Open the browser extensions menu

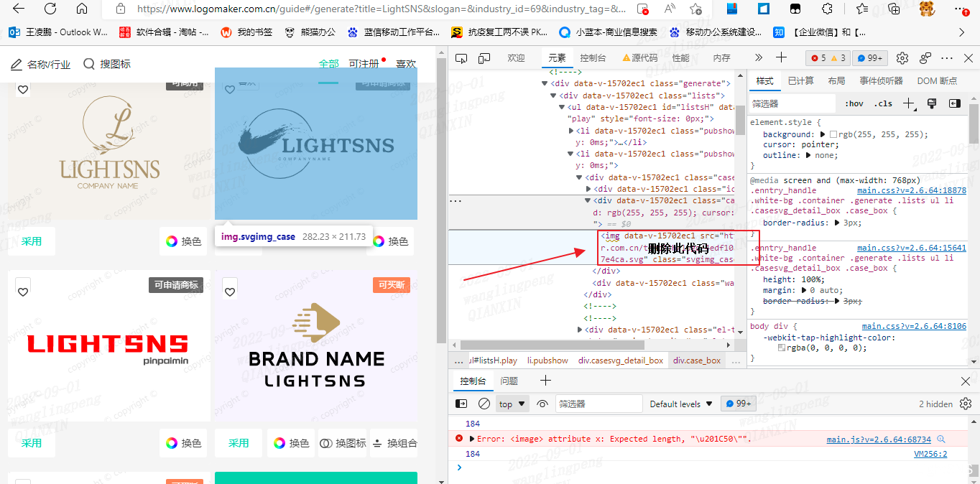point(827,9)
